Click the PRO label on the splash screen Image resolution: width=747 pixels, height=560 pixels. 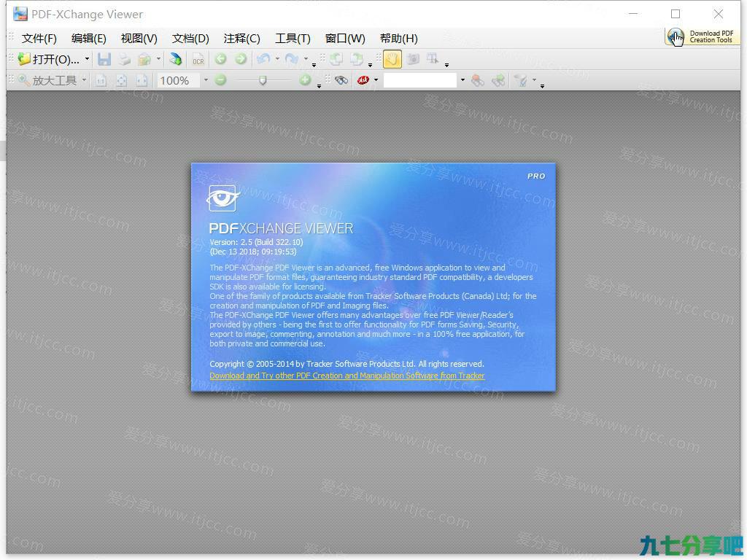(536, 176)
